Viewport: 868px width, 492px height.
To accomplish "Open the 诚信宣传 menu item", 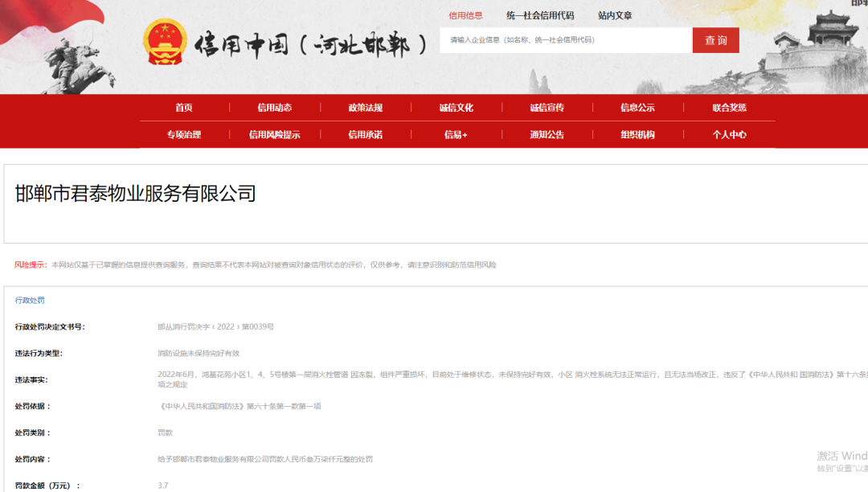I will [547, 108].
